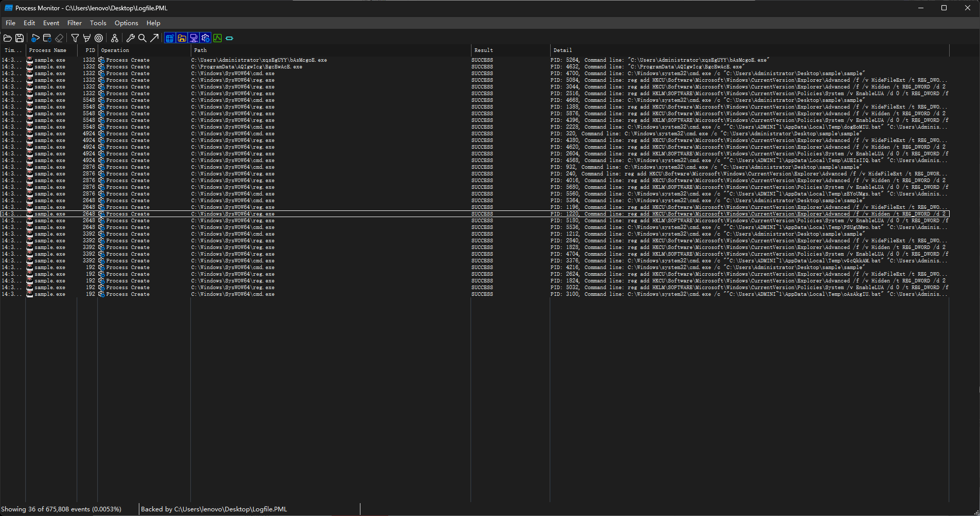This screenshot has width=980, height=516.
Task: Select the row whose detail mentions dogEoMIU.bat
Action: point(475,127)
